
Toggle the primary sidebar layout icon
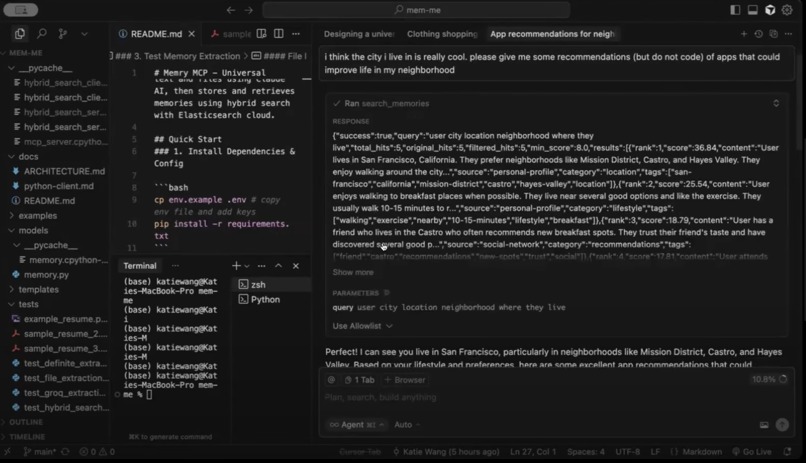coord(735,10)
